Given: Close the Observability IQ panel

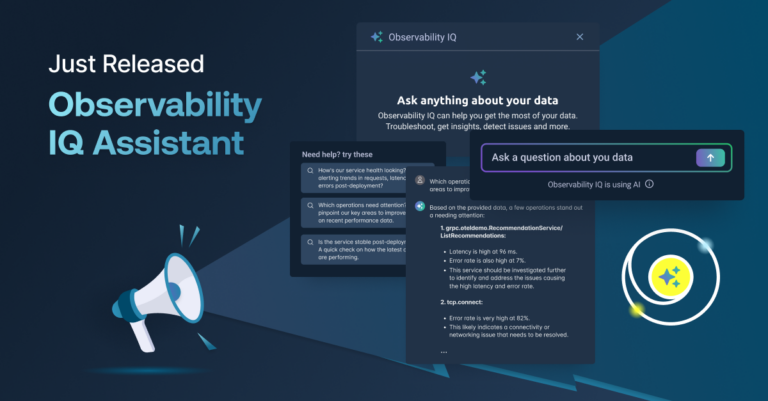Looking at the screenshot, I should [580, 37].
